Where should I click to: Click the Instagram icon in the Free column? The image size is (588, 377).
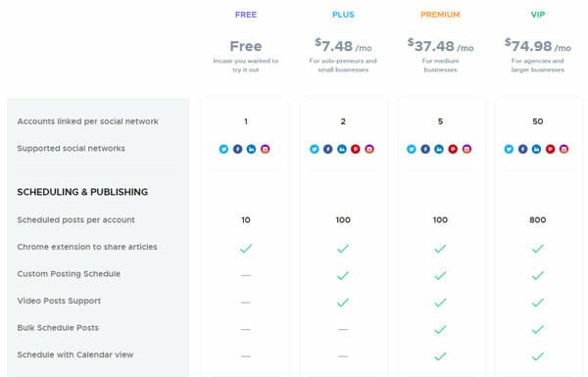(266, 149)
